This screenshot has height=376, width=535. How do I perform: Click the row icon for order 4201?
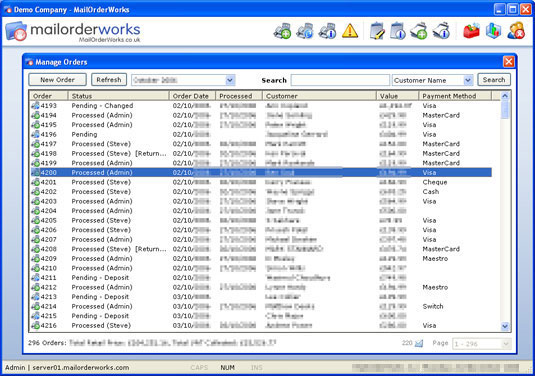coord(35,182)
